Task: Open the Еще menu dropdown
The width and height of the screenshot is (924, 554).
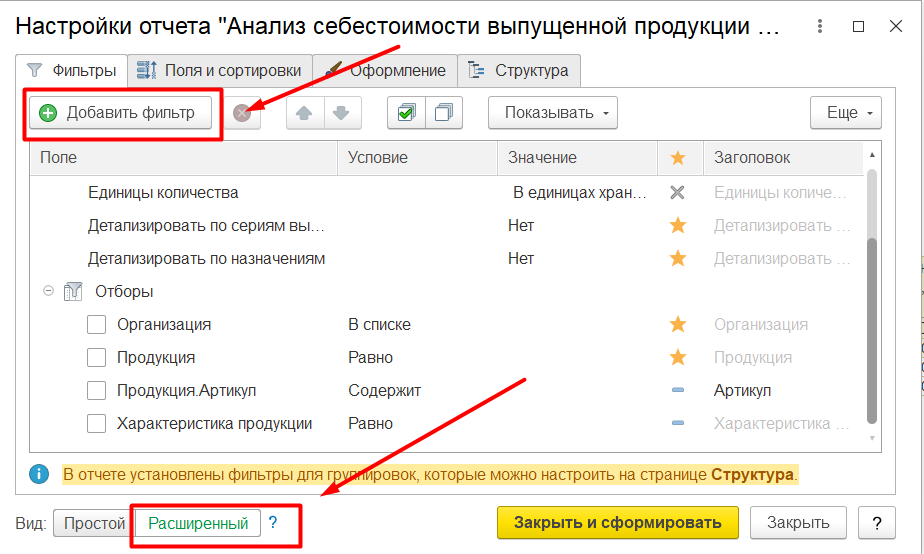Action: [846, 113]
